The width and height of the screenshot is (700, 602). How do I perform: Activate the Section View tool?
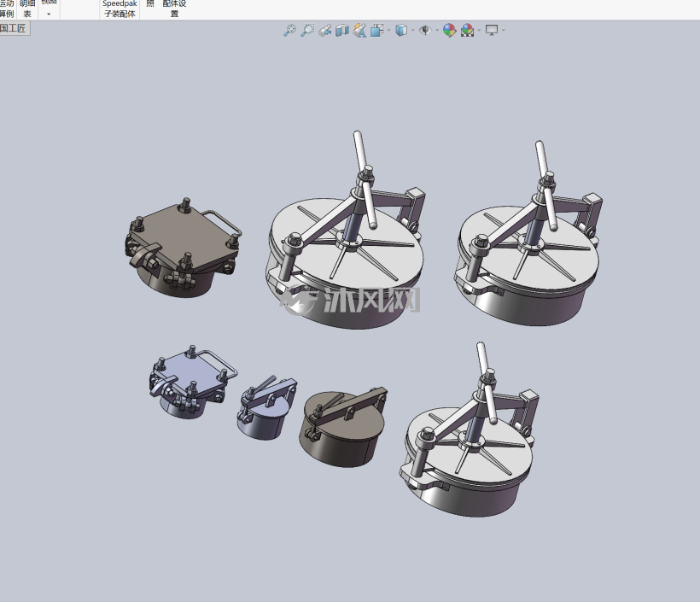point(342,30)
